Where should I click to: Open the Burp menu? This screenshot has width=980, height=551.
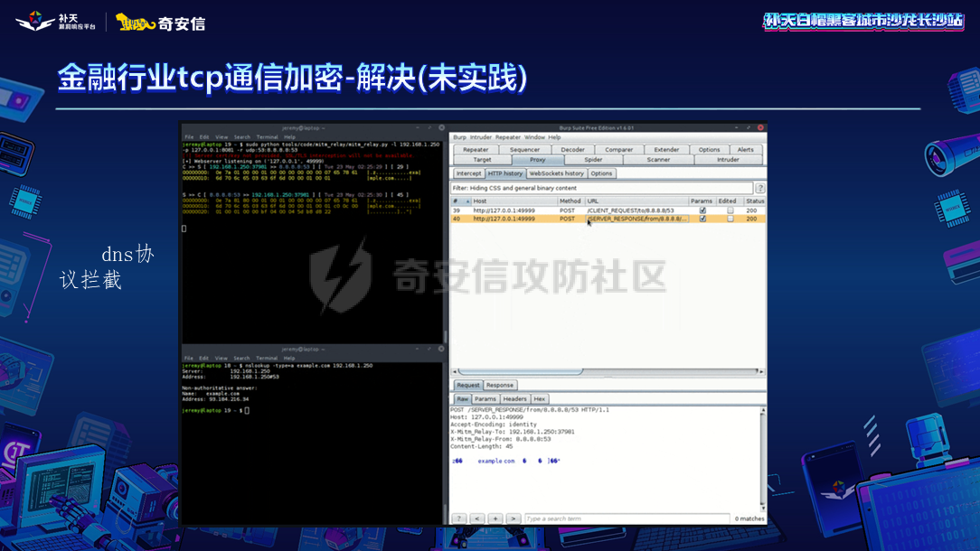(459, 137)
